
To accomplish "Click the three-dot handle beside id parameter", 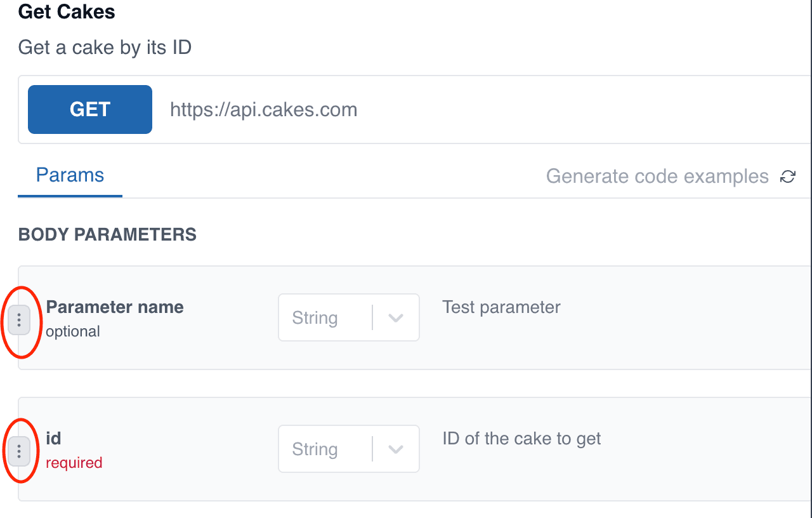I will (x=19, y=451).
